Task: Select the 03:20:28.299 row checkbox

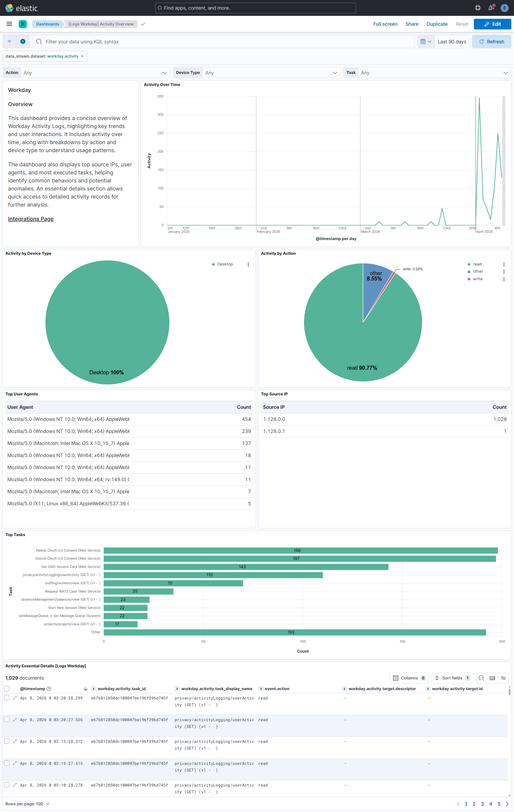Action: [7, 698]
